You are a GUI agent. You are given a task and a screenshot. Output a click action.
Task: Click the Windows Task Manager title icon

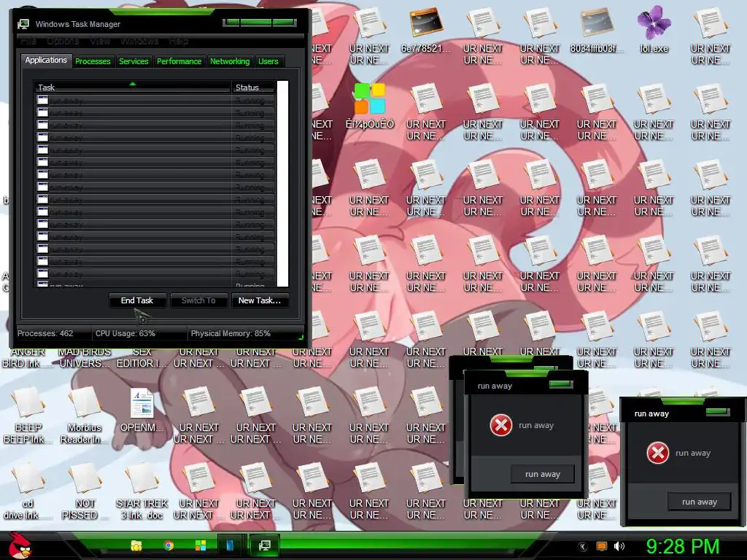(x=23, y=24)
